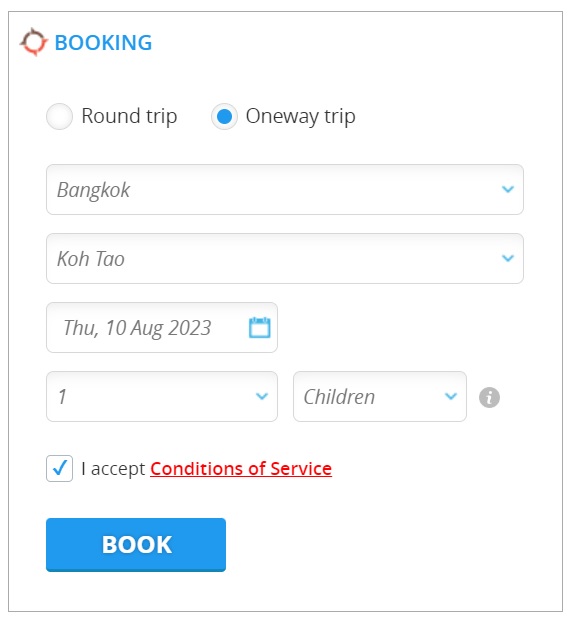Click the Round trip text label
The height and width of the screenshot is (620, 569).
[129, 116]
